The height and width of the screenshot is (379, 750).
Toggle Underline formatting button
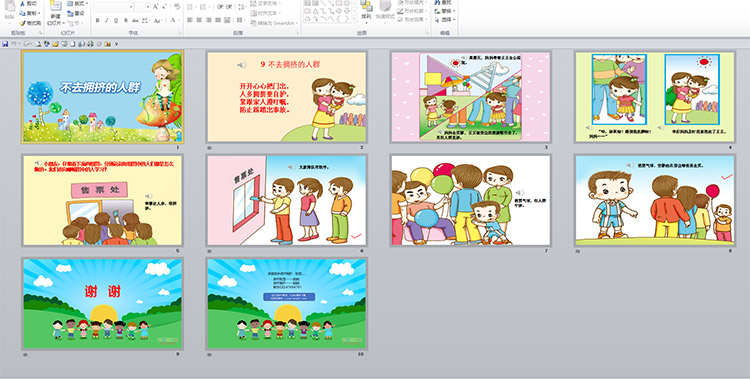pyautogui.click(x=116, y=20)
